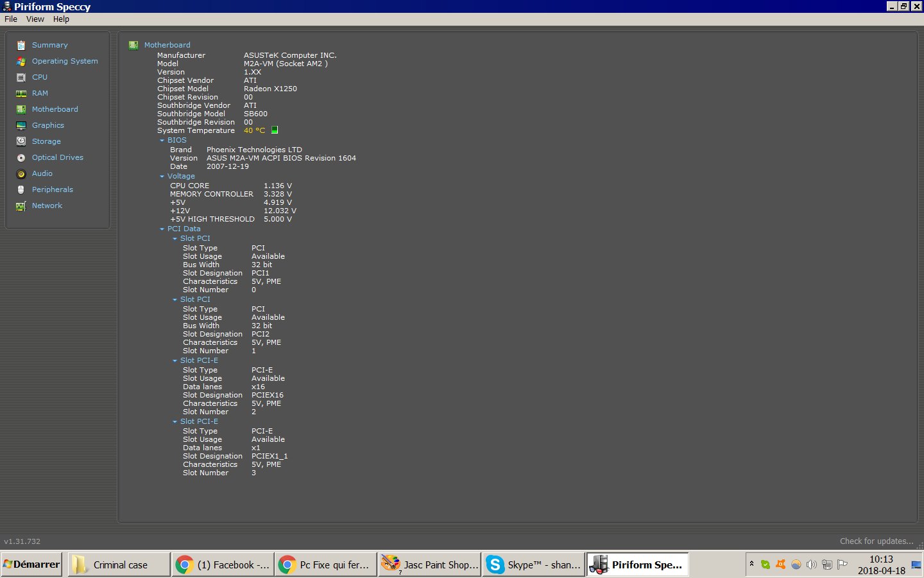The width and height of the screenshot is (924, 578).
Task: Click the BIOS version ASUS M2A-VM ACPI text
Action: [x=281, y=158]
